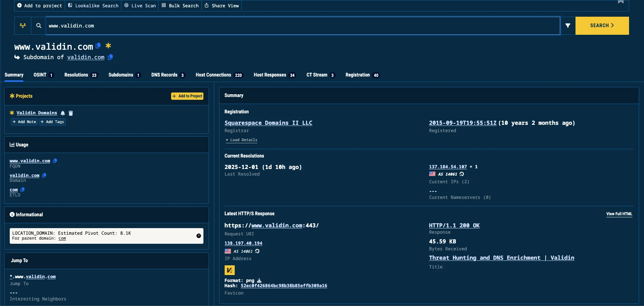Copy the parent domain validin.com under heading
The height and width of the screenshot is (306, 644).
tap(110, 57)
